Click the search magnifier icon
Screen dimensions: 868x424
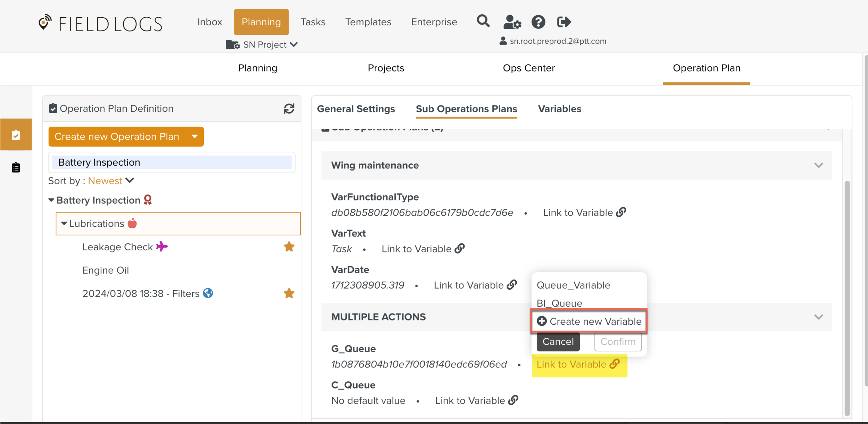(x=483, y=22)
